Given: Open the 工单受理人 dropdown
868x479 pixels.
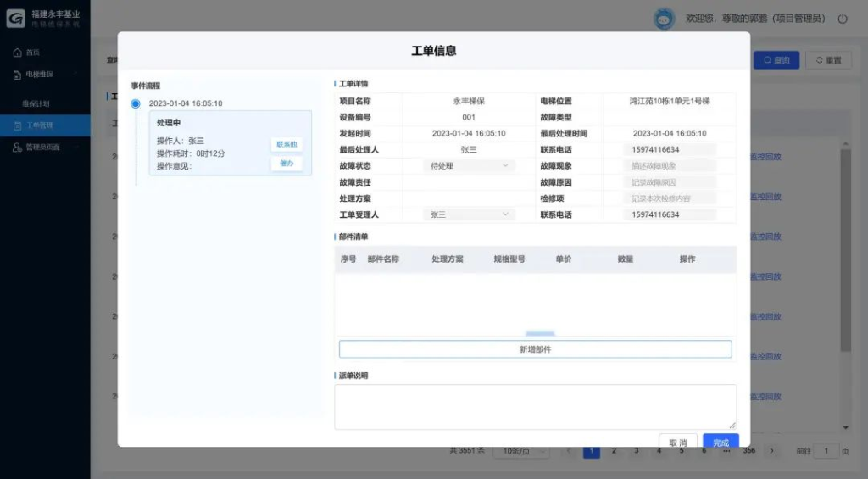Looking at the screenshot, I should click(469, 215).
